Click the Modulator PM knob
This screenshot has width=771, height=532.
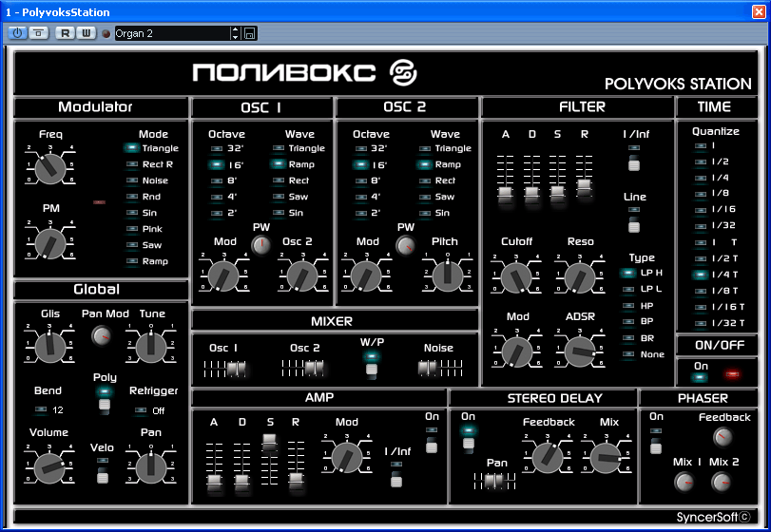click(50, 242)
